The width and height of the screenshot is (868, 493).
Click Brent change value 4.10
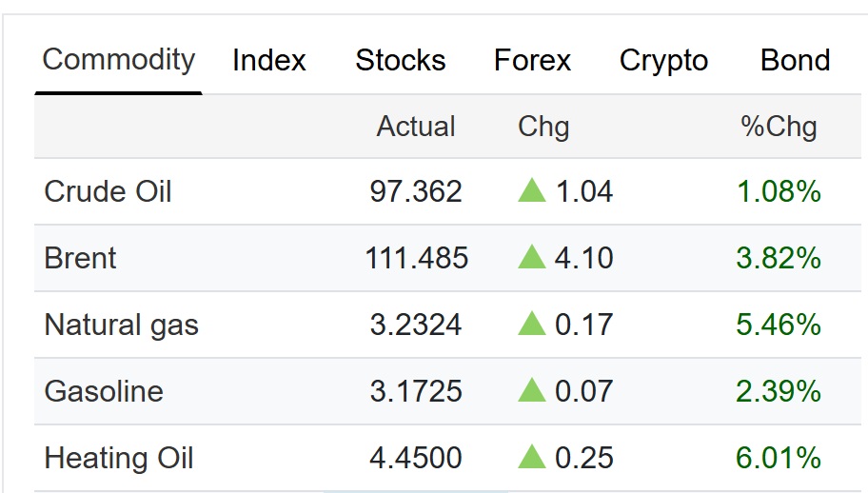(x=584, y=258)
